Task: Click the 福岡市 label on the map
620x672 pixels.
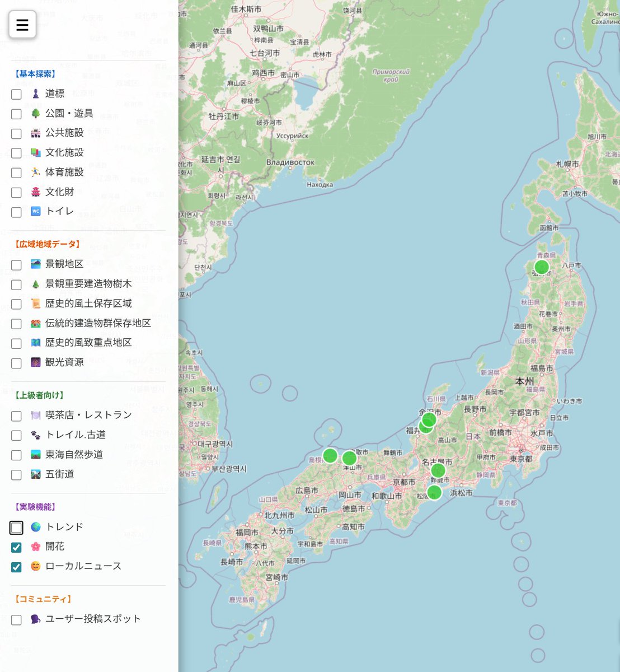Action: tap(247, 532)
